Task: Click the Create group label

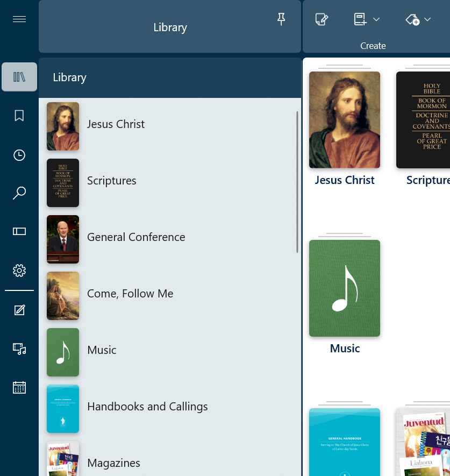Action: 373,46
